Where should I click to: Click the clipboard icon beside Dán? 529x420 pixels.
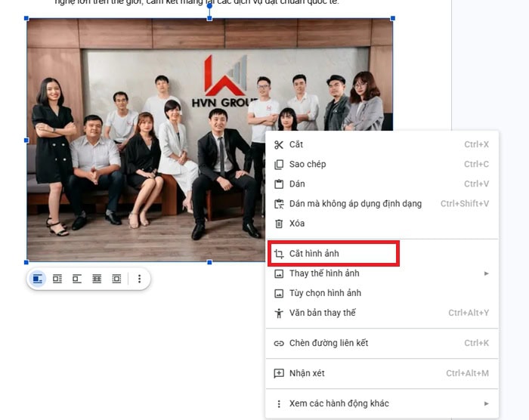tap(279, 184)
